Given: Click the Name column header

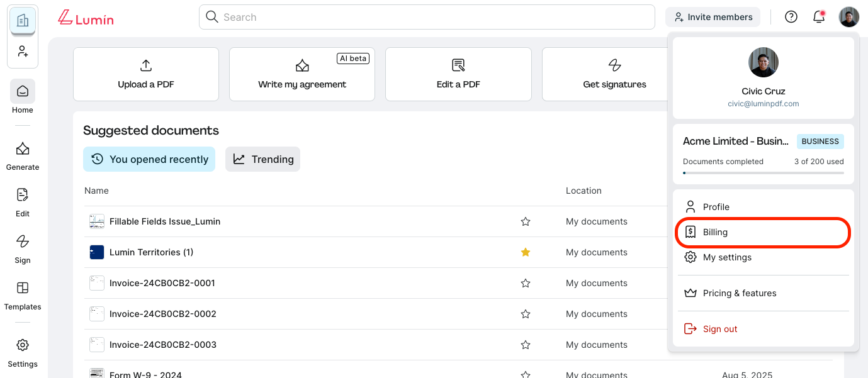Looking at the screenshot, I should click(x=96, y=191).
